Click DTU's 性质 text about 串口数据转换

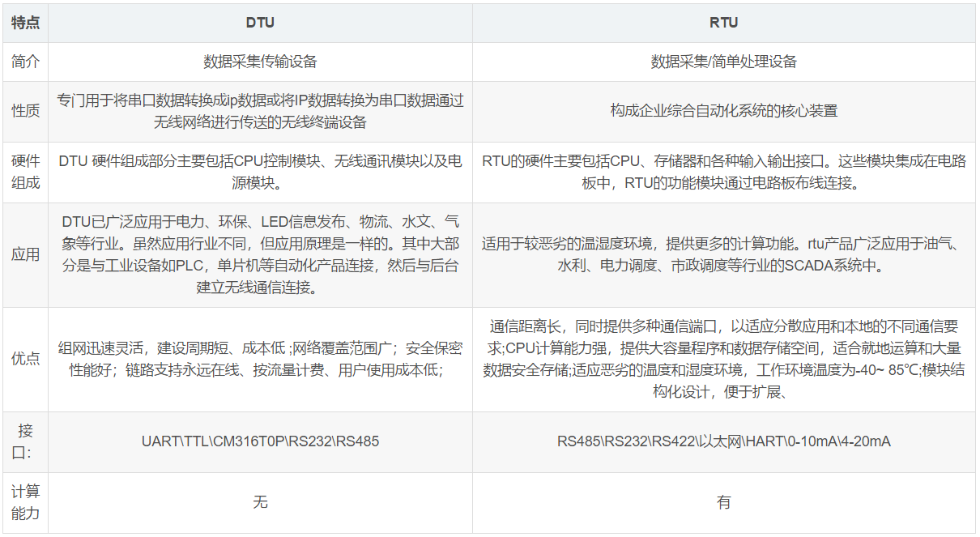tap(260, 111)
